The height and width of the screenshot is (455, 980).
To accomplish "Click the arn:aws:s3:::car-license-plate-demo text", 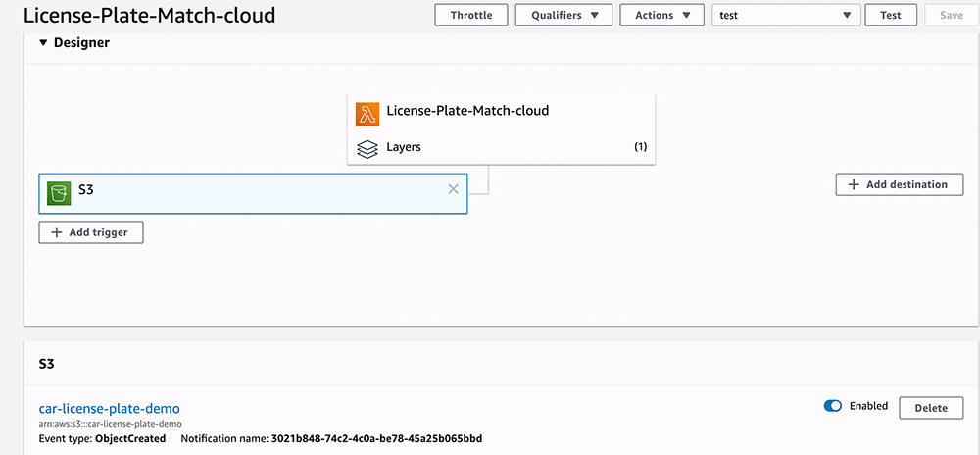I will (111, 424).
